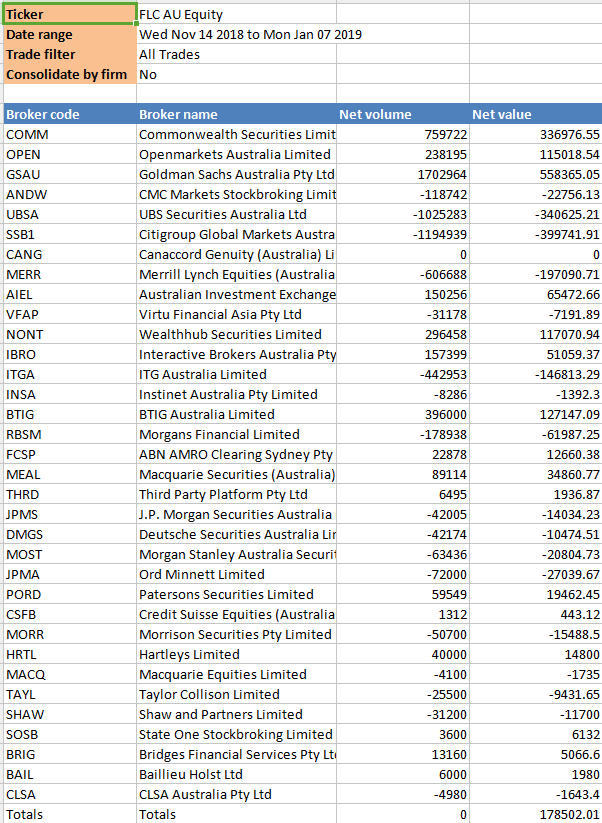Select the Ticker label cell
The height and width of the screenshot is (823, 602).
point(69,14)
